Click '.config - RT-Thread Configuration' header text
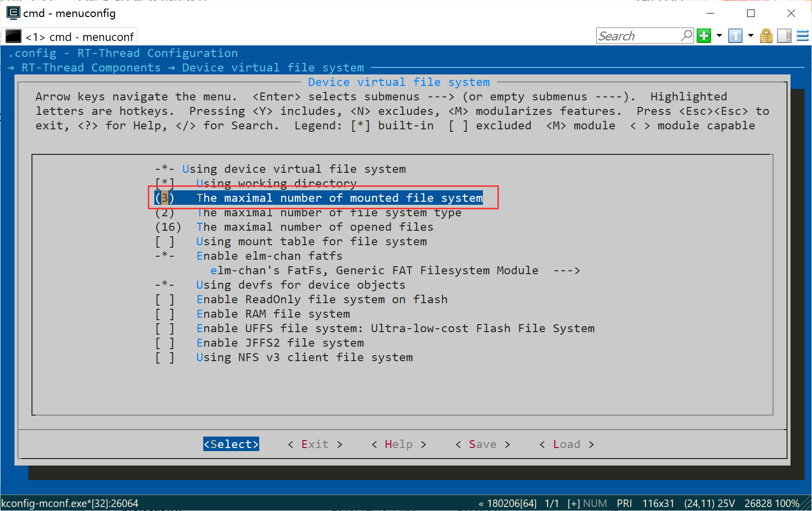 point(123,53)
